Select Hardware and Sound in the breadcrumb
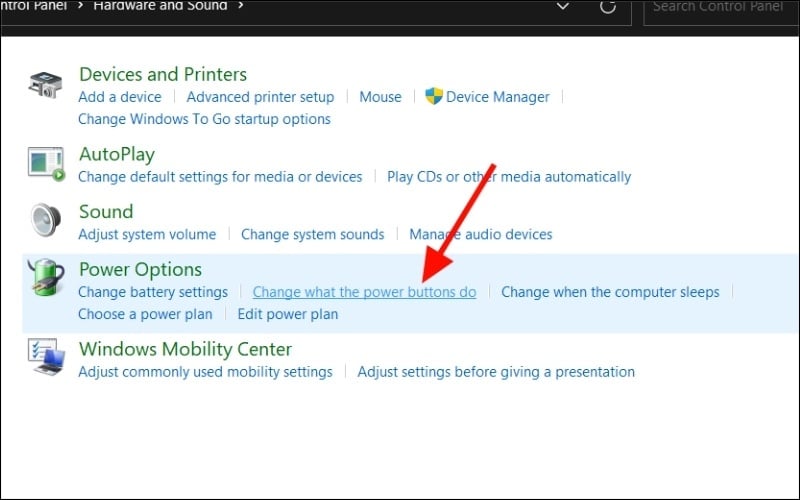This screenshot has width=800, height=500. (x=160, y=6)
